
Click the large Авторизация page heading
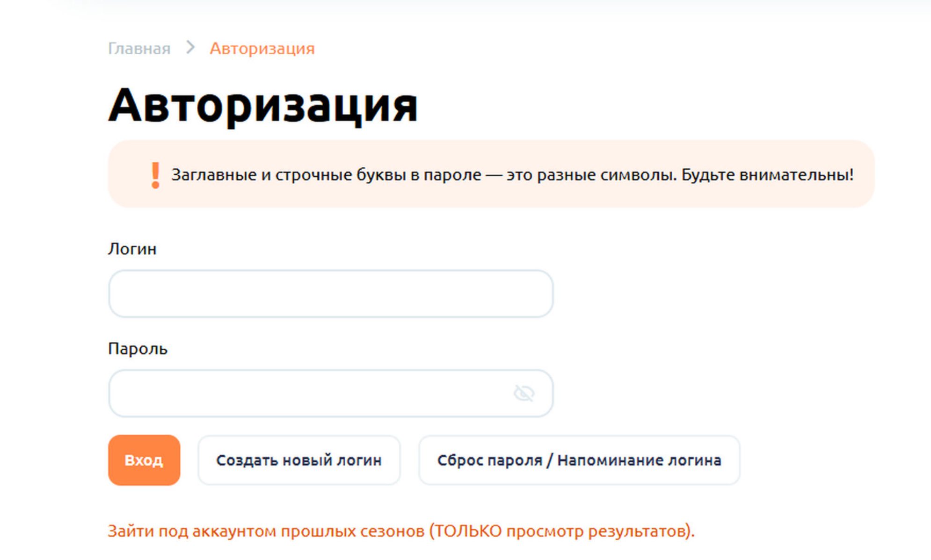coord(262,106)
